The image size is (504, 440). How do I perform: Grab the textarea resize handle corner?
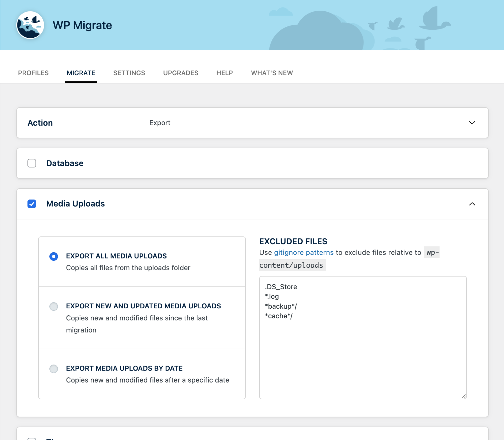[464, 396]
